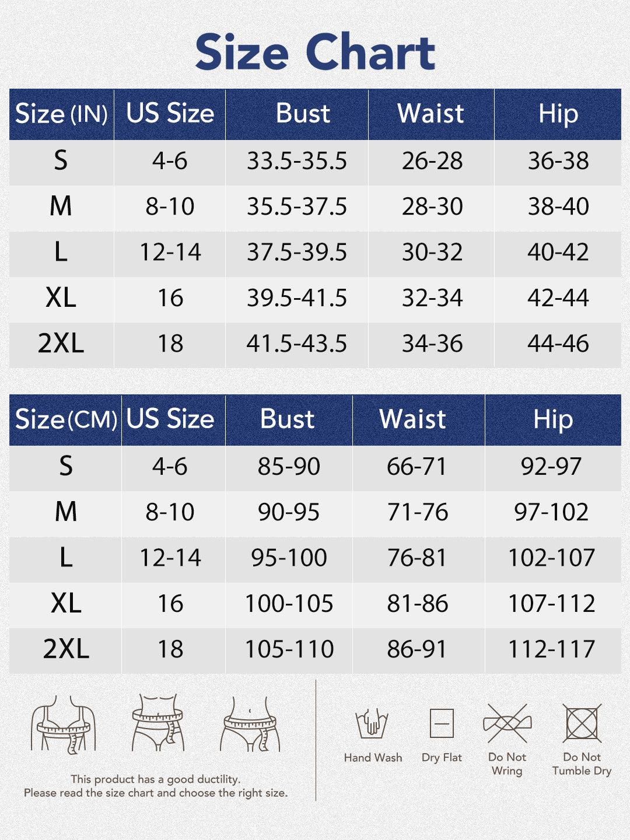
Task: Click the Hip header in the centimeter table
Action: pyautogui.click(x=553, y=419)
